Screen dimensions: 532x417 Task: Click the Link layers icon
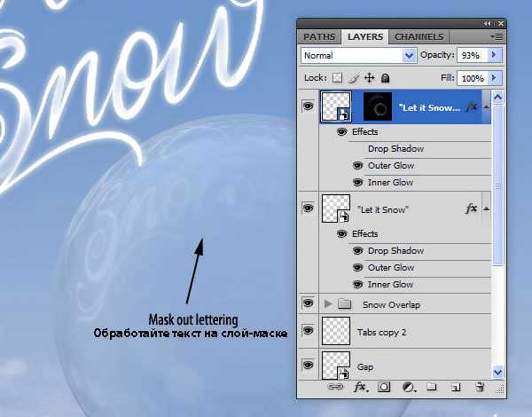pyautogui.click(x=335, y=387)
